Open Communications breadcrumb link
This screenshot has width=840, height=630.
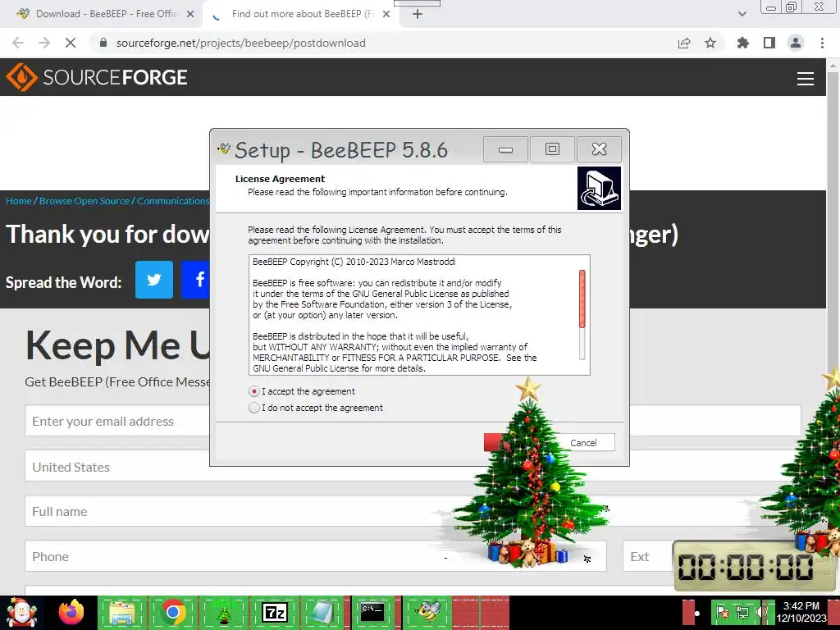[x=173, y=201]
